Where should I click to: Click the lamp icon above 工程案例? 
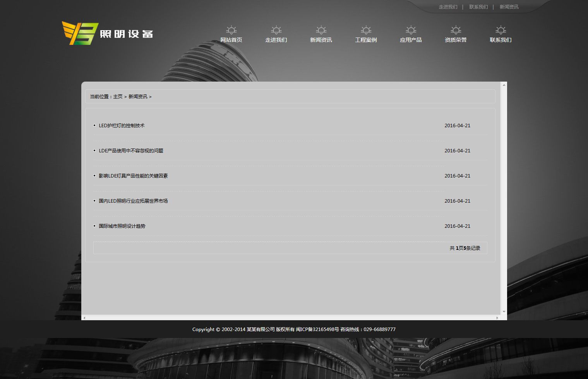pos(366,30)
